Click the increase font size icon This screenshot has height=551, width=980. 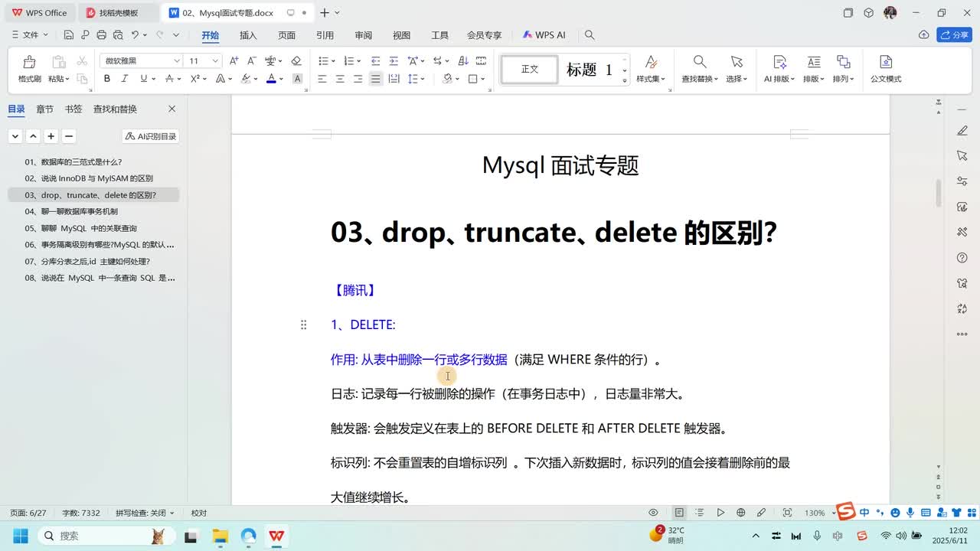(x=234, y=61)
